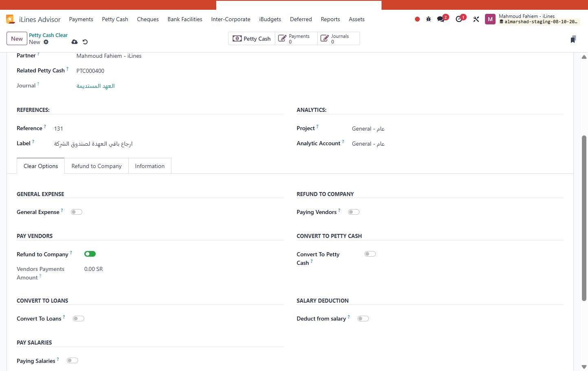Discard changes with the undo icon
Screen dimensions: 588x371
(85, 42)
